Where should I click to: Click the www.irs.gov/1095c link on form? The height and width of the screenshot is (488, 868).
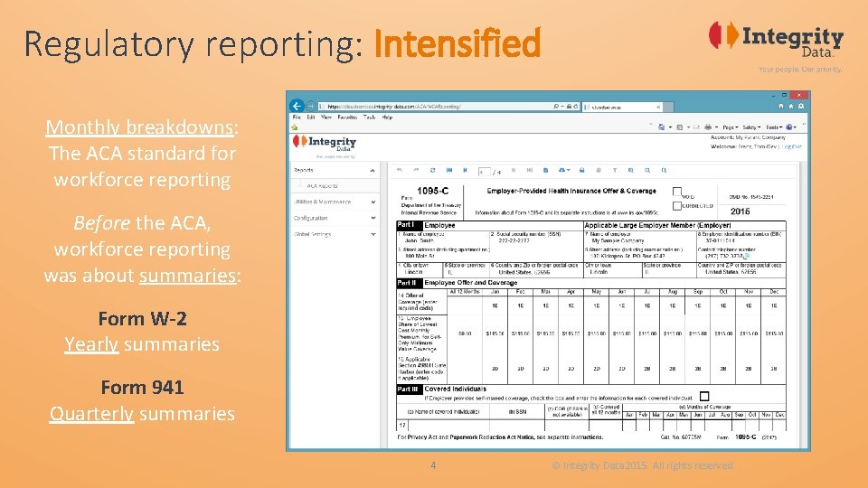(x=639, y=212)
